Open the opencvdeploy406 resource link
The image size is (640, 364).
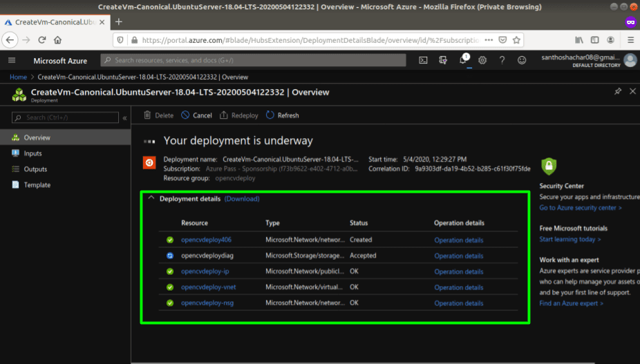click(206, 240)
